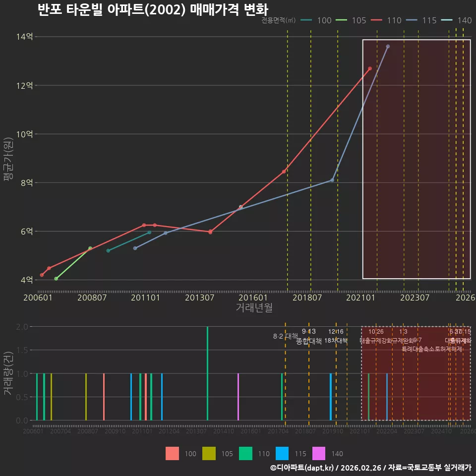Click the 9·13 종합대책 marker label
This screenshot has height=476, width=476.
click(309, 336)
